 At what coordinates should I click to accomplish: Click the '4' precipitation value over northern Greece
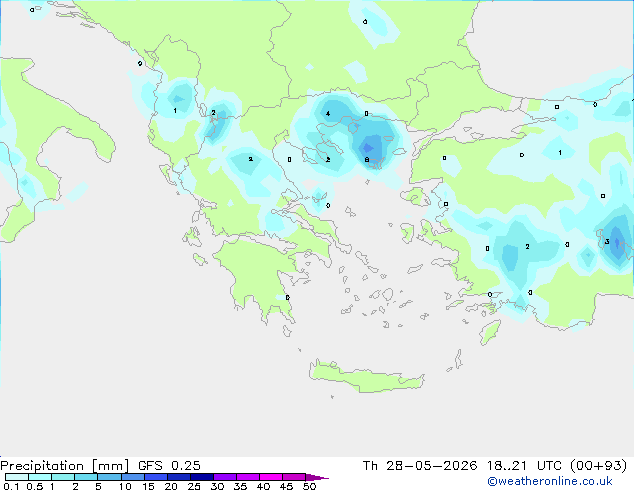tap(328, 114)
